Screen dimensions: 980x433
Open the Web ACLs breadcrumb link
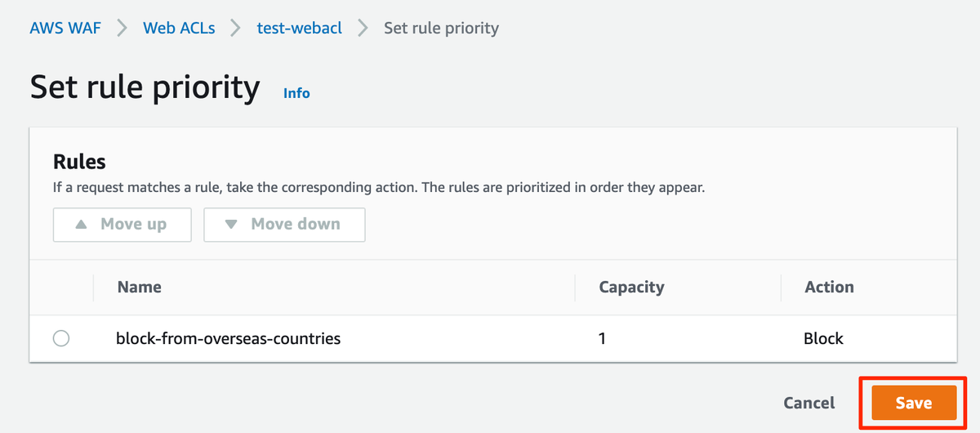click(x=179, y=28)
